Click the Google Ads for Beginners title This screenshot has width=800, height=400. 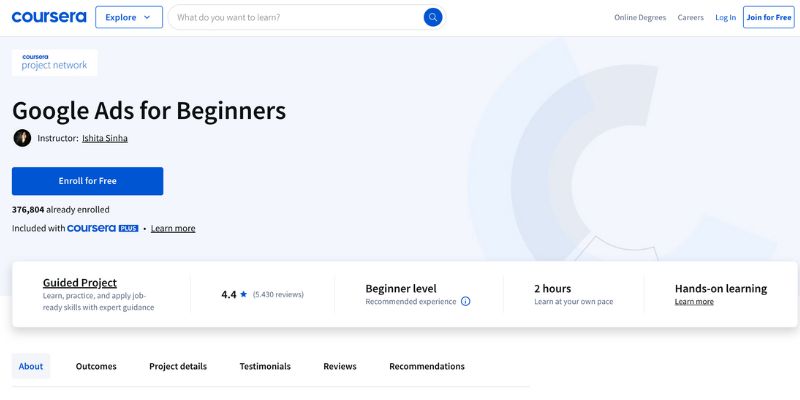click(149, 111)
